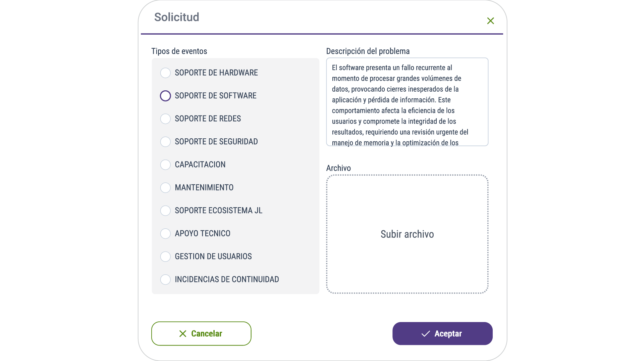Choose SOPORTE DE REDES option
Viewport: 644px width, 361px height.
tap(165, 119)
